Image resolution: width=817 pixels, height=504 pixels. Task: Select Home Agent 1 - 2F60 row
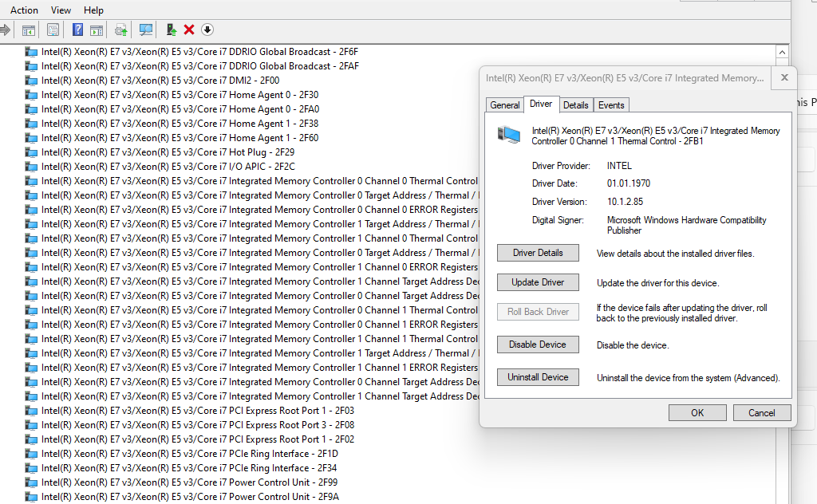point(180,138)
